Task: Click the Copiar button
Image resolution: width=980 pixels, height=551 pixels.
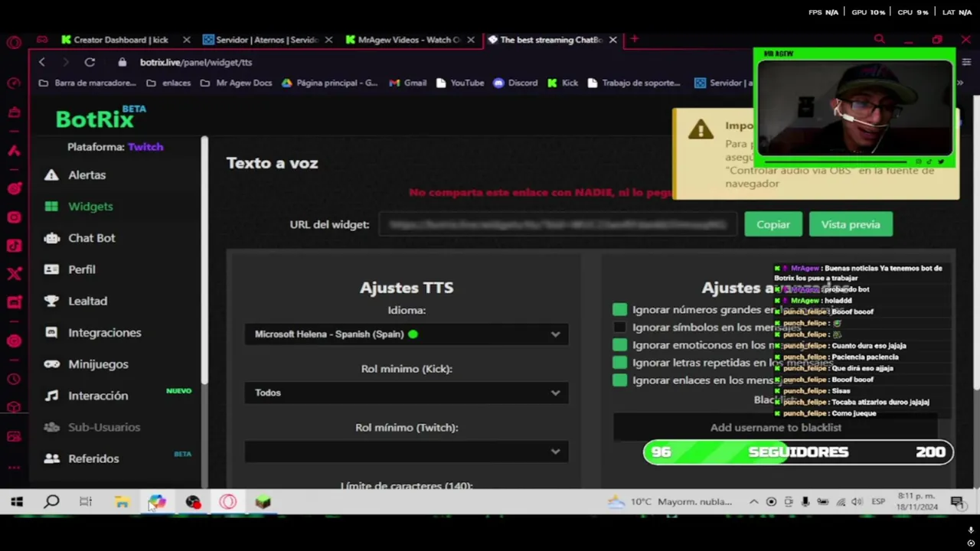Action: point(773,224)
